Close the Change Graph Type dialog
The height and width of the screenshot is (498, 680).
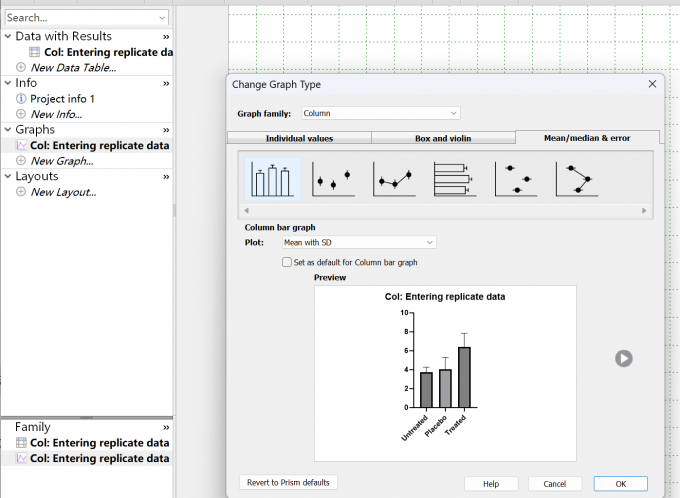coord(652,84)
